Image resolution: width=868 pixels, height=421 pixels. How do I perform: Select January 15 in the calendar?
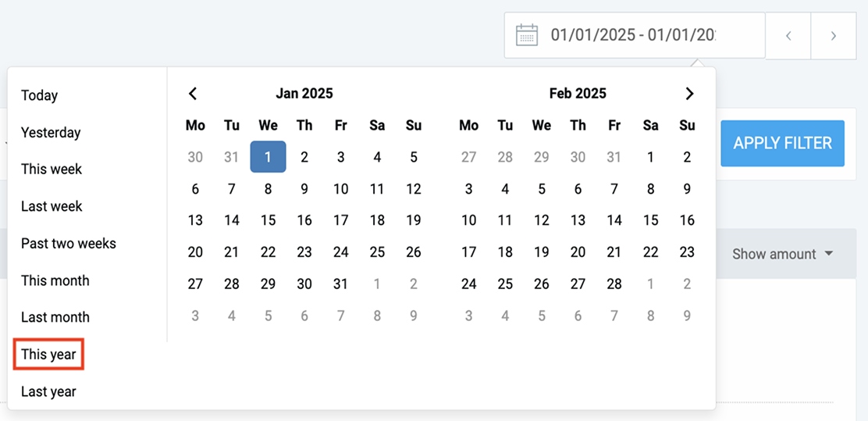pyautogui.click(x=268, y=220)
